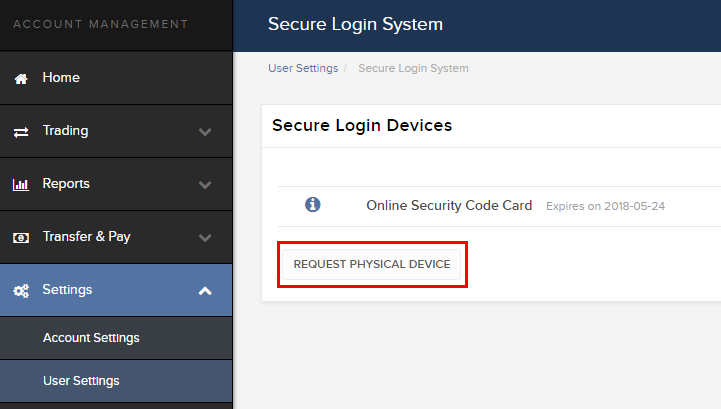The width and height of the screenshot is (721, 409).
Task: Collapse the Settings menu chevron
Action: 205,291
